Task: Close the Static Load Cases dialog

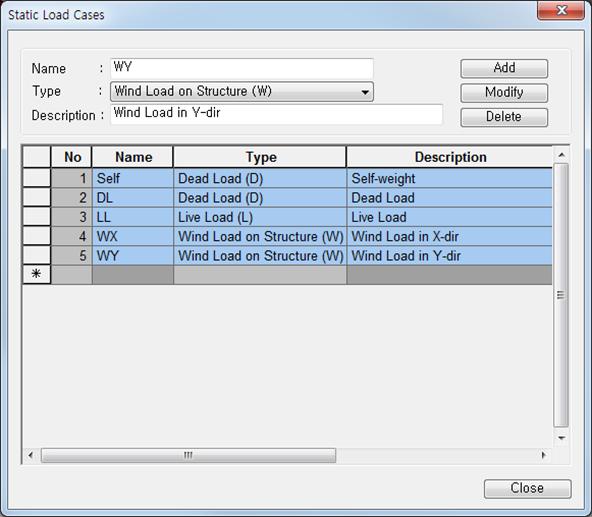Action: [527, 489]
